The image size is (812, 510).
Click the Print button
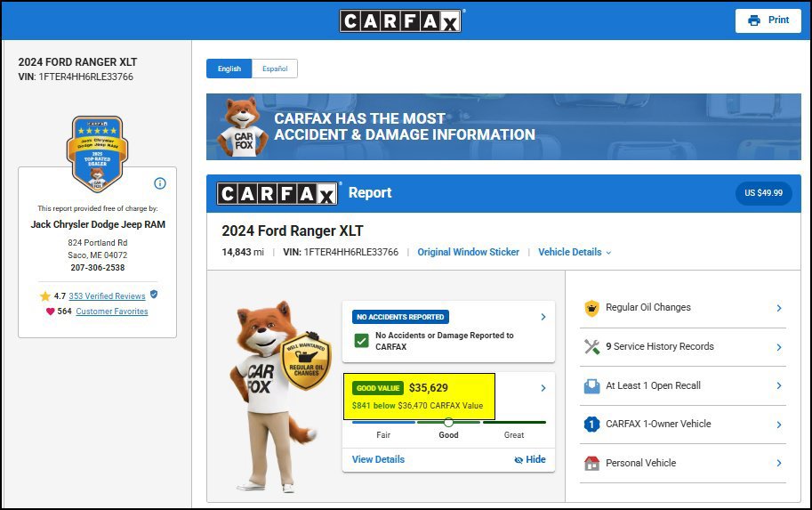pyautogui.click(x=768, y=20)
